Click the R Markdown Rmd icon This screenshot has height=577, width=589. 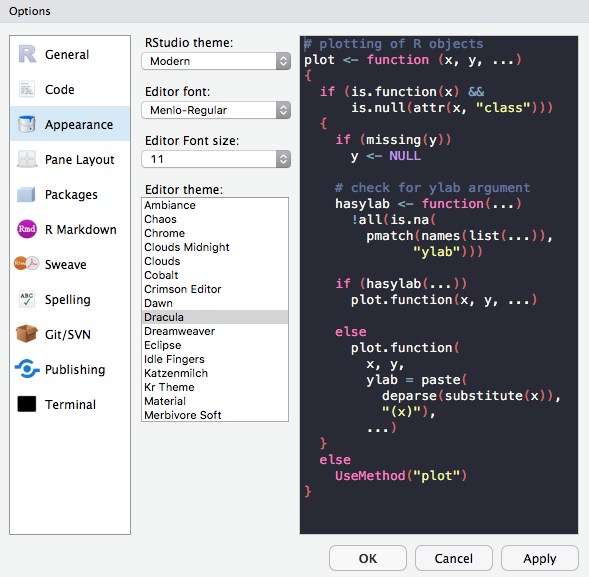(27, 229)
